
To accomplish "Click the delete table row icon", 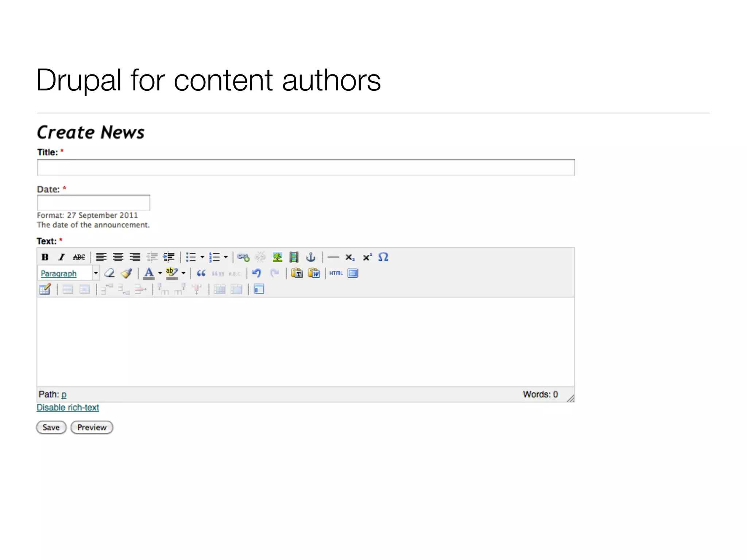I will click(140, 289).
